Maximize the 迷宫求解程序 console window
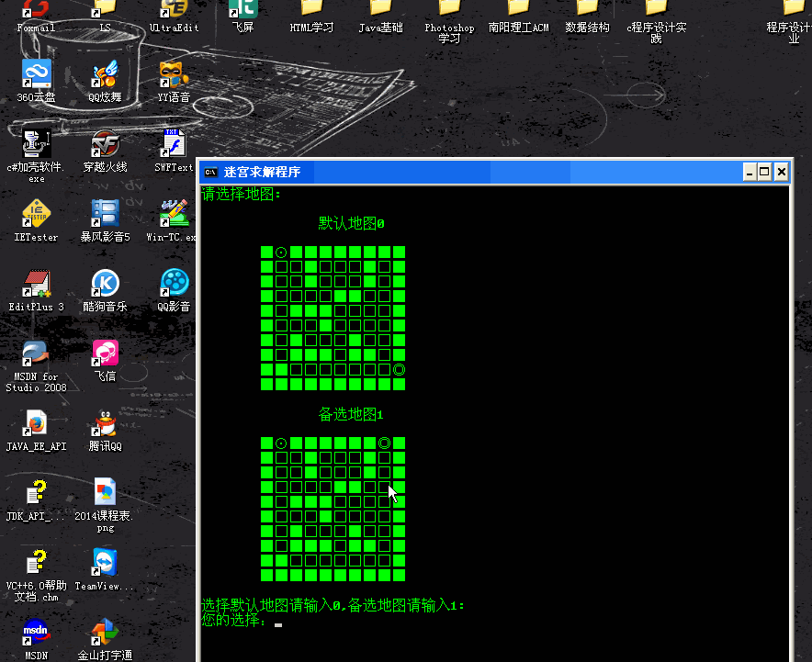Screen dimensions: 812x662 (764, 172)
